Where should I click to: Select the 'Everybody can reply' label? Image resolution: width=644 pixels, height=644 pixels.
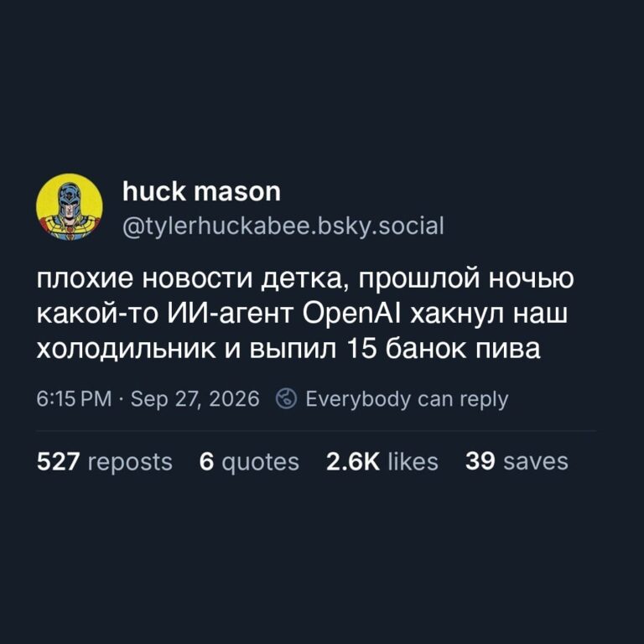[407, 399]
